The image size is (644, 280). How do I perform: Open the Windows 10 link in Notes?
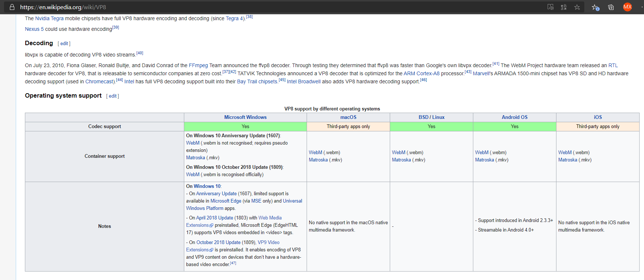(207, 186)
